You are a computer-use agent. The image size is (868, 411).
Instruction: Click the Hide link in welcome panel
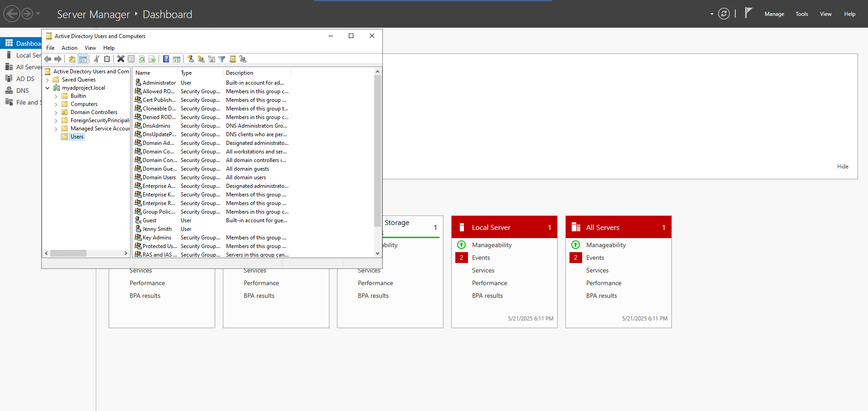[x=843, y=167]
